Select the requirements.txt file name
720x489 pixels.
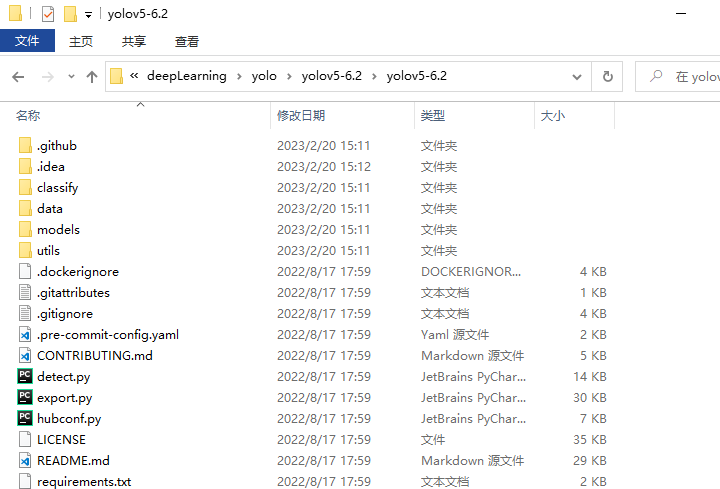tap(84, 482)
